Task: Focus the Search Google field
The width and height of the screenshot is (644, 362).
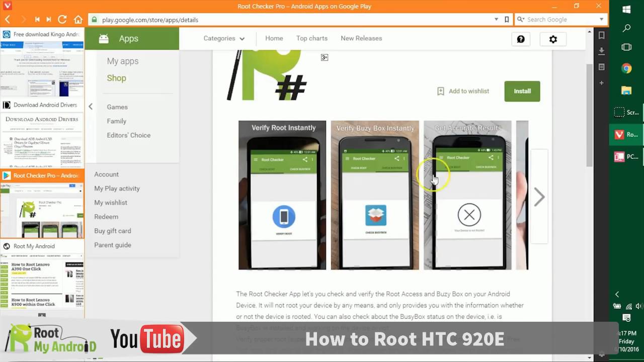Action: [x=561, y=20]
